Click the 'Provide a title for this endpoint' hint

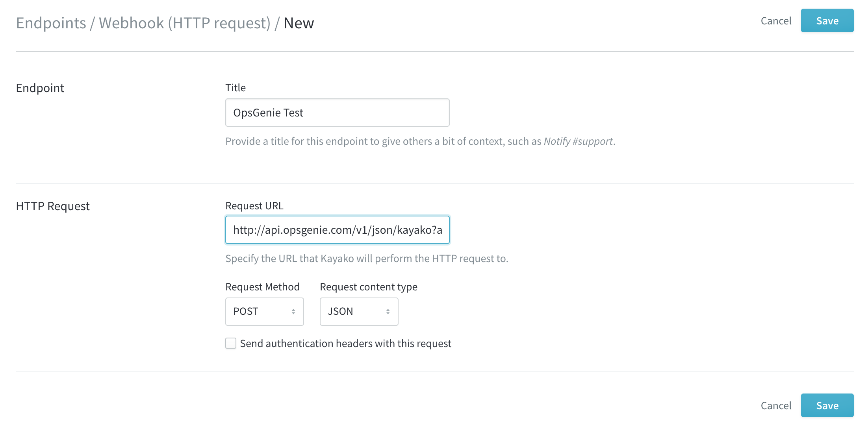tap(420, 141)
